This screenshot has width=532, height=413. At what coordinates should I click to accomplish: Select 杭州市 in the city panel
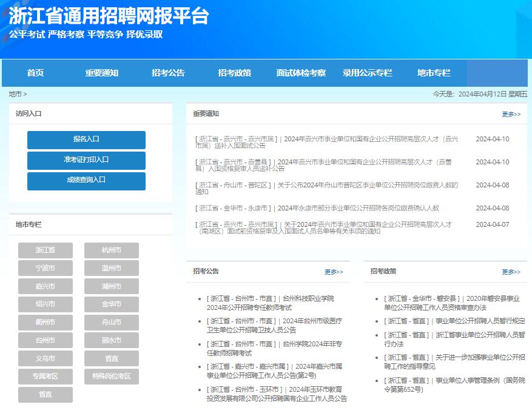click(x=111, y=250)
